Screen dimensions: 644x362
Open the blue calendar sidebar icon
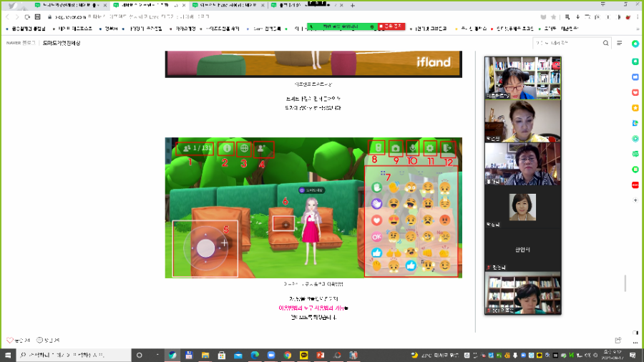tap(635, 77)
